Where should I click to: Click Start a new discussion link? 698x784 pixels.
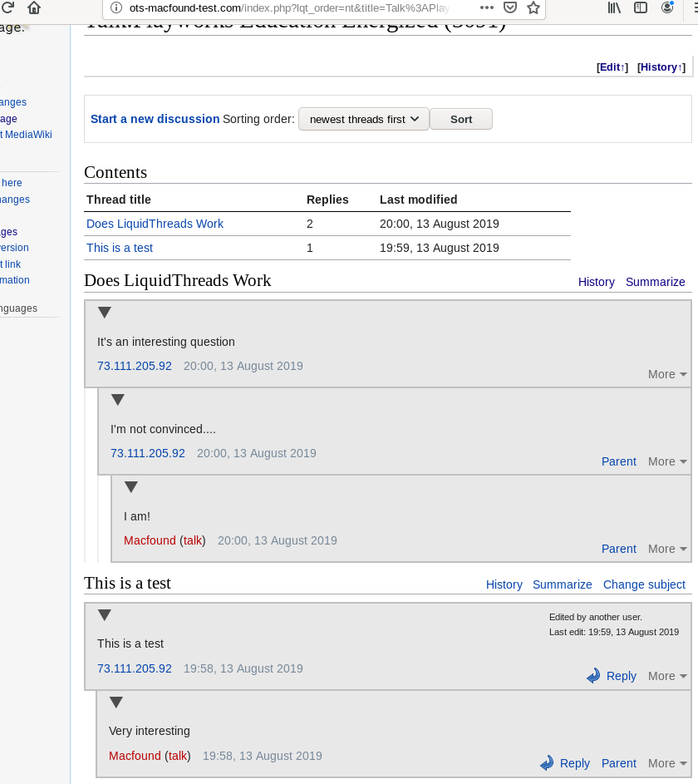[155, 119]
